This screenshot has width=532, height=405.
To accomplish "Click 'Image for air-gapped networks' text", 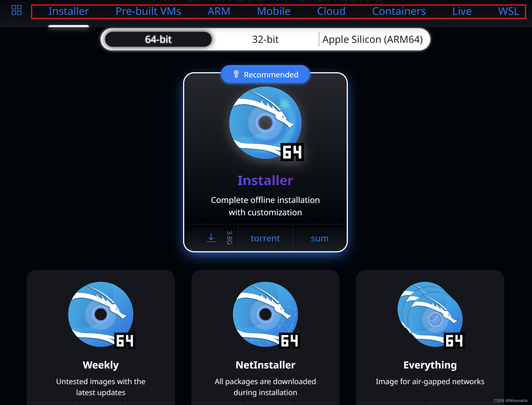I will 430,381.
